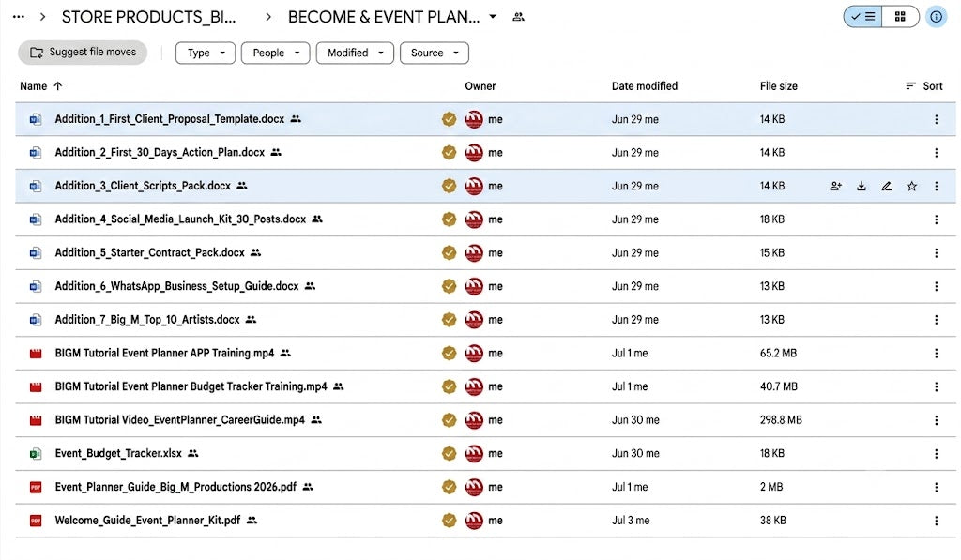Click owner avatar on Event_Budget_Tracker.xlsx row
The width and height of the screenshot is (961, 560).
coord(474,453)
